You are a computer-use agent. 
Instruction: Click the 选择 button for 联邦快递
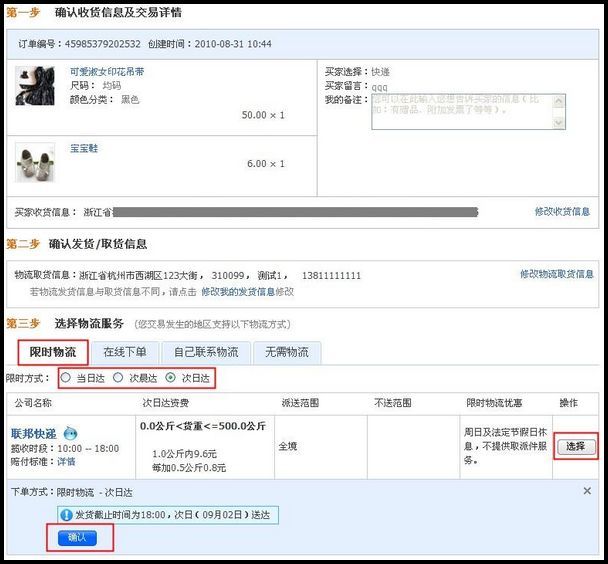[575, 446]
